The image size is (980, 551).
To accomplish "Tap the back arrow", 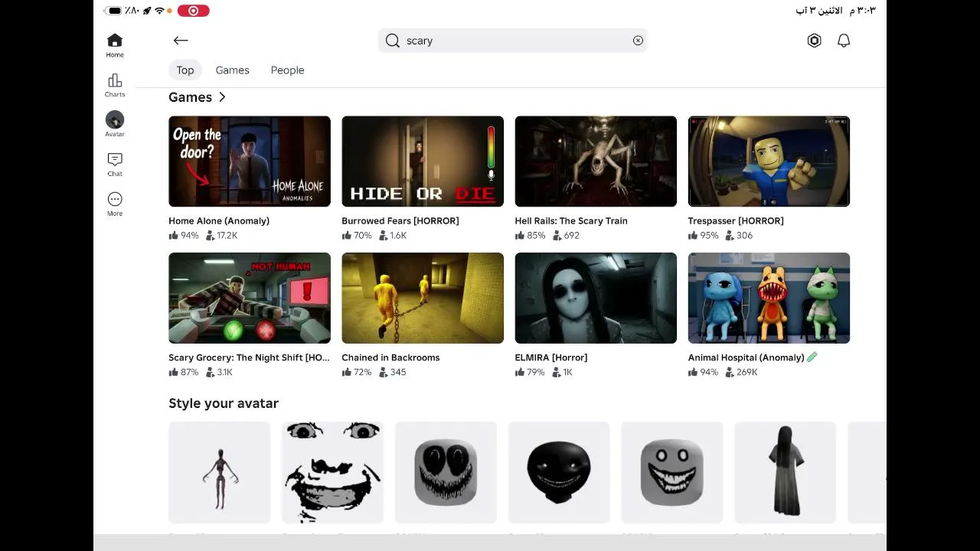I will (x=181, y=41).
